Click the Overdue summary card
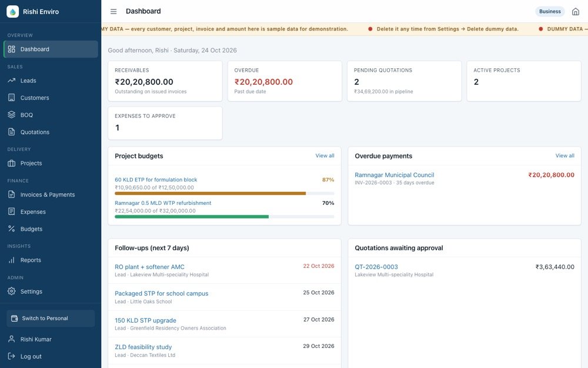The image size is (588, 368). pos(285,81)
